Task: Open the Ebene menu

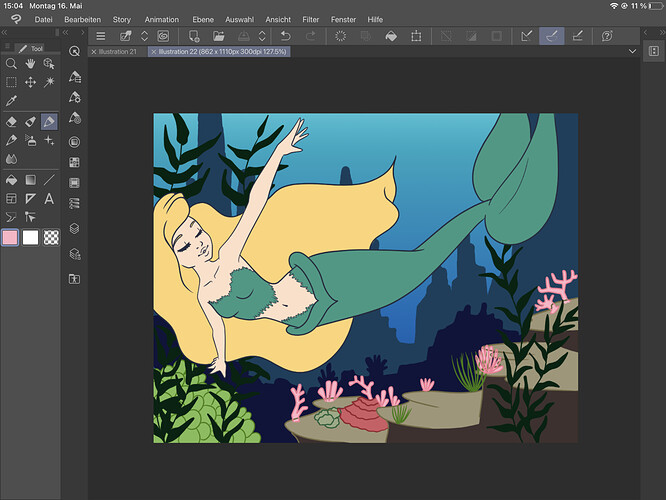Action: tap(202, 19)
